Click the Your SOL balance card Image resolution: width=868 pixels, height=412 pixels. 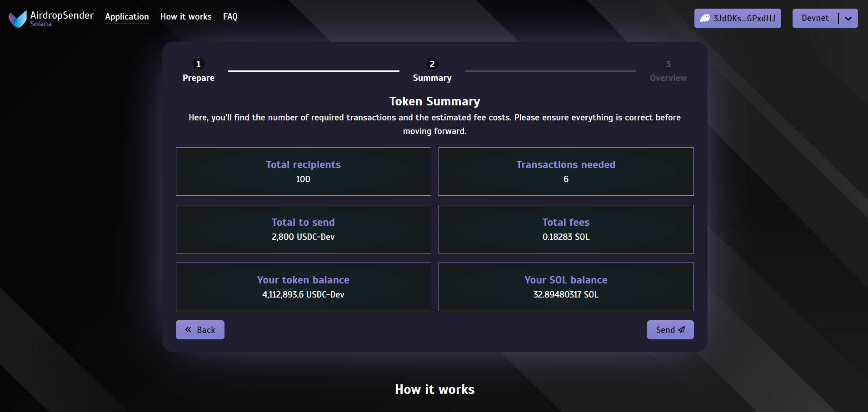[x=566, y=287]
